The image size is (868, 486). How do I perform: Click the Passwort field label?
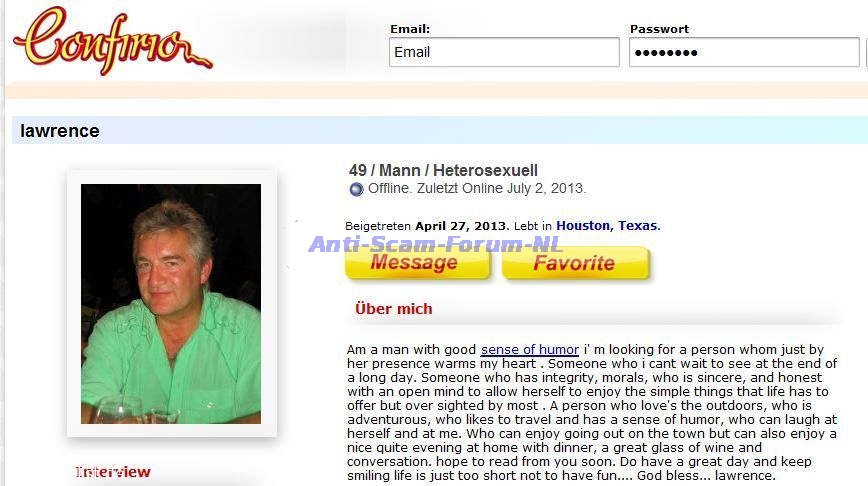point(659,29)
